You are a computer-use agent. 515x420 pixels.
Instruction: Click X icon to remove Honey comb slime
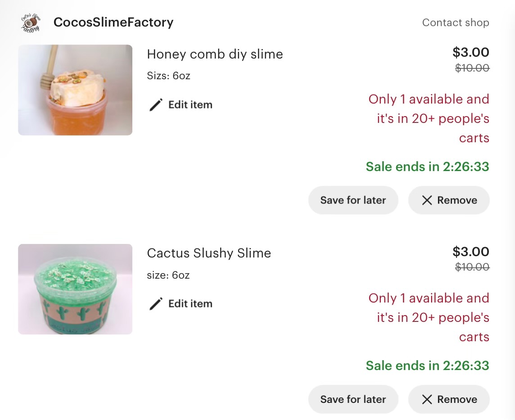(x=427, y=200)
